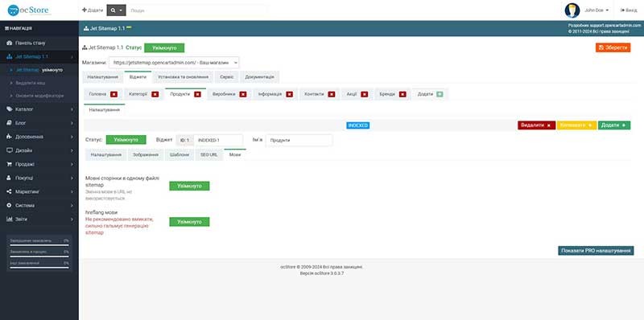Click the blue INDEXED badge
This screenshot has height=320, width=644.
[357, 125]
